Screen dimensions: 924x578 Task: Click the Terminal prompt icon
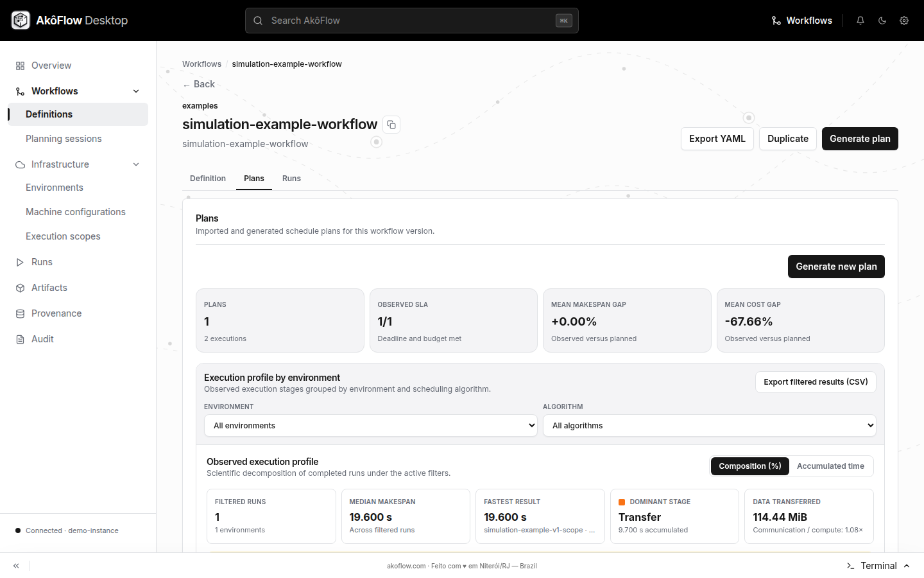(x=850, y=566)
